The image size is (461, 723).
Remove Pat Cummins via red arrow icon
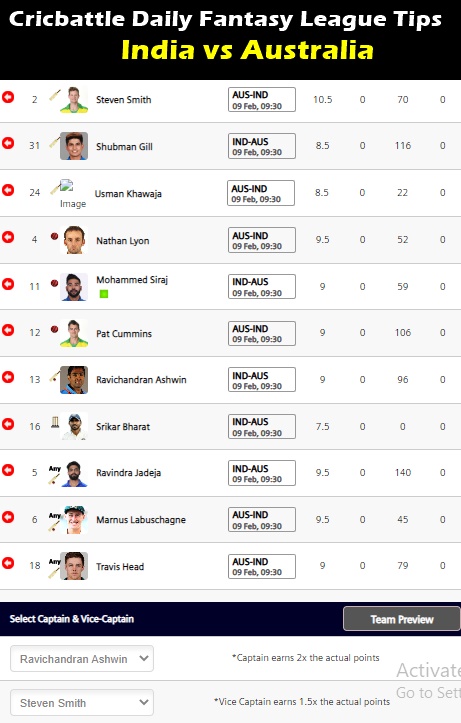click(8, 330)
